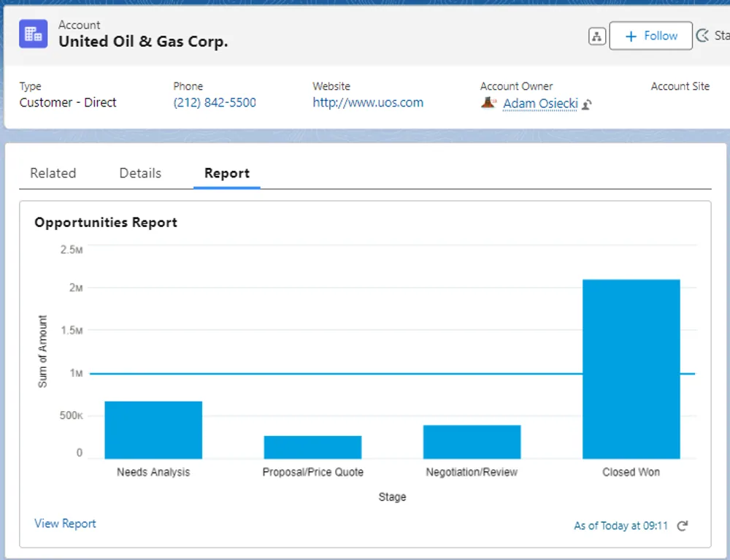The image size is (730, 560).
Task: Click the Needs Analysis axis label
Action: (x=153, y=472)
